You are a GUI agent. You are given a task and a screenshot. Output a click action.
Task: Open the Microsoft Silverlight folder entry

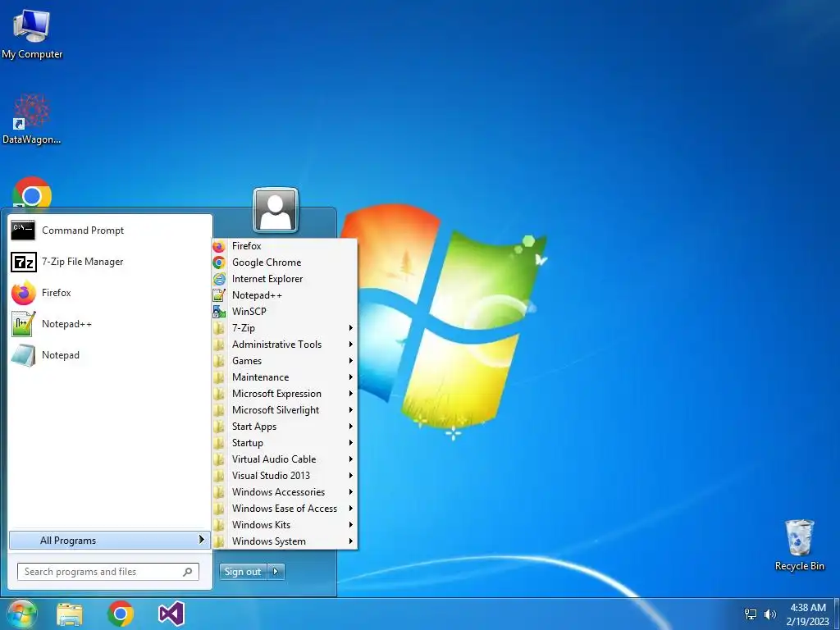pyautogui.click(x=285, y=410)
